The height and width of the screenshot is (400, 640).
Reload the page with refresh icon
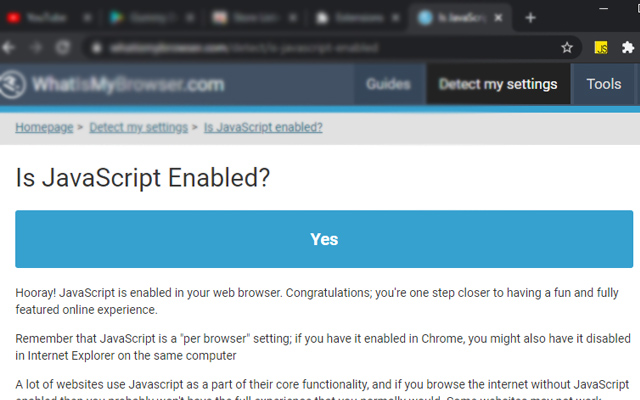63,47
